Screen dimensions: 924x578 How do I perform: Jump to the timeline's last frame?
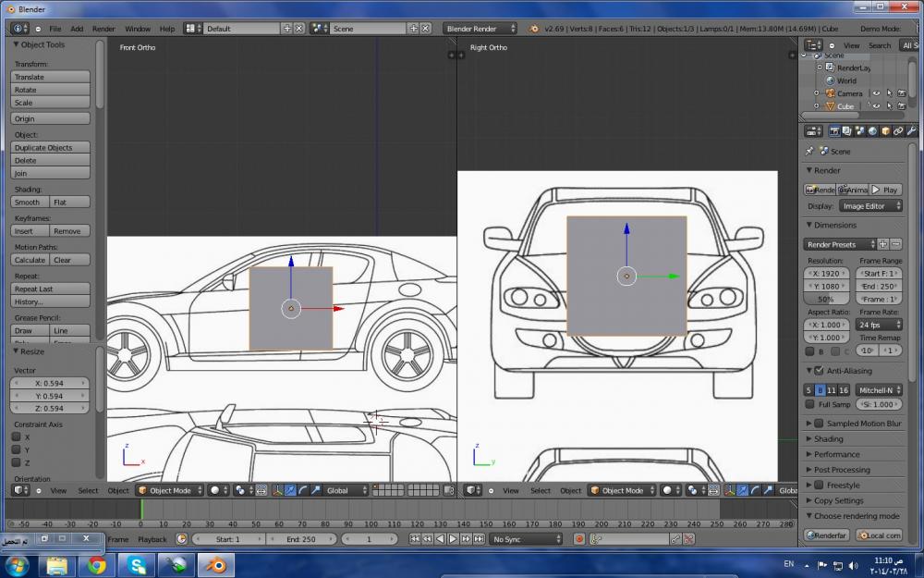480,539
